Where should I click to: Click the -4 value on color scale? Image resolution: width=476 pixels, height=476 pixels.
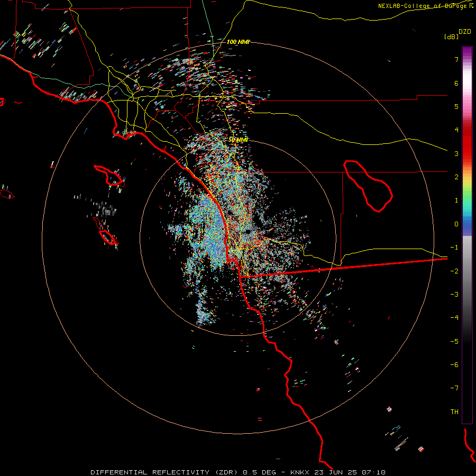[454, 317]
